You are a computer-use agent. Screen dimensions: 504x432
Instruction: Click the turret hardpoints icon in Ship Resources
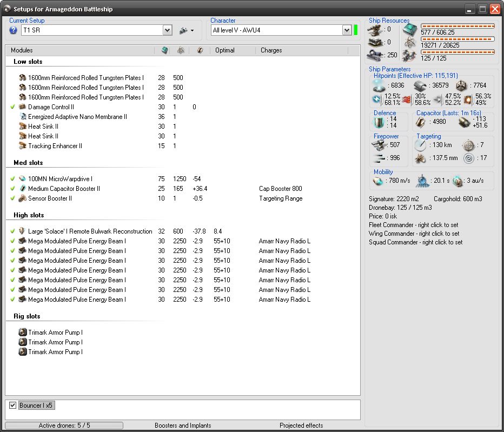tap(375, 30)
